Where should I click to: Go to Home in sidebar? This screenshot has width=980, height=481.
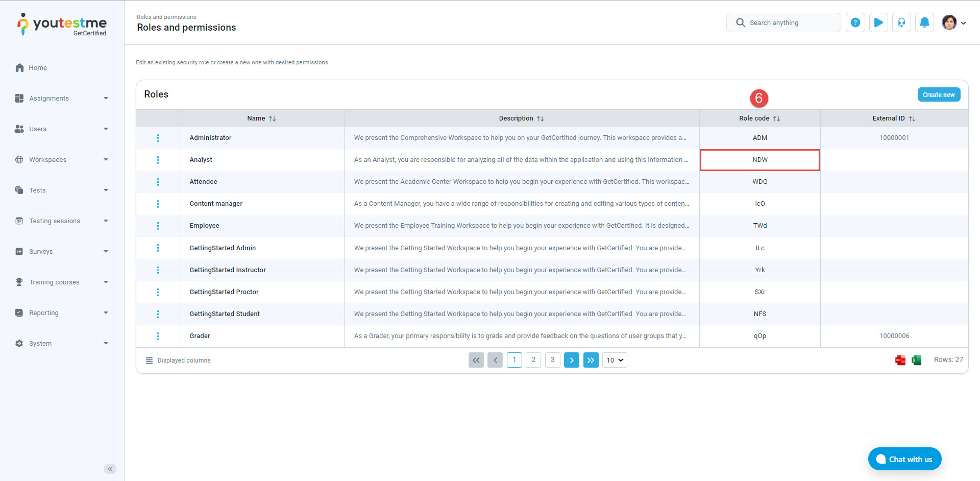38,68
